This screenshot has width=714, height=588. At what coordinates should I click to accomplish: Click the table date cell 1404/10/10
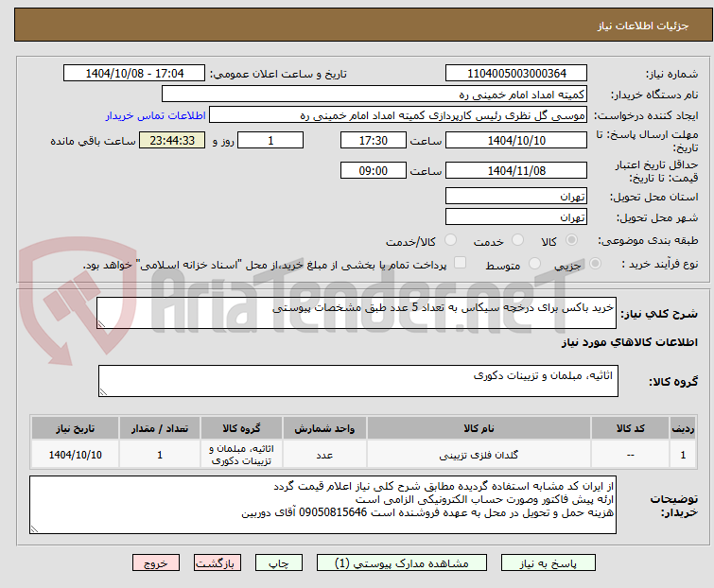point(75,455)
